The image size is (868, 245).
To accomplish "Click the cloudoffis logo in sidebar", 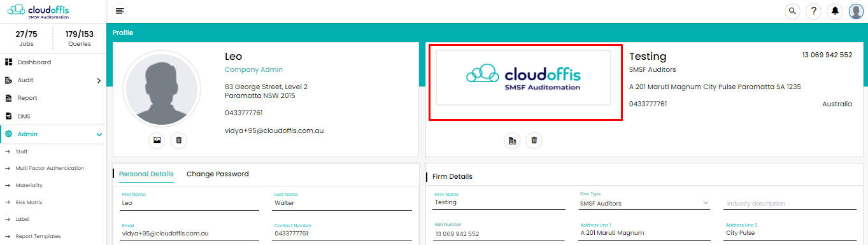I will pyautogui.click(x=38, y=11).
